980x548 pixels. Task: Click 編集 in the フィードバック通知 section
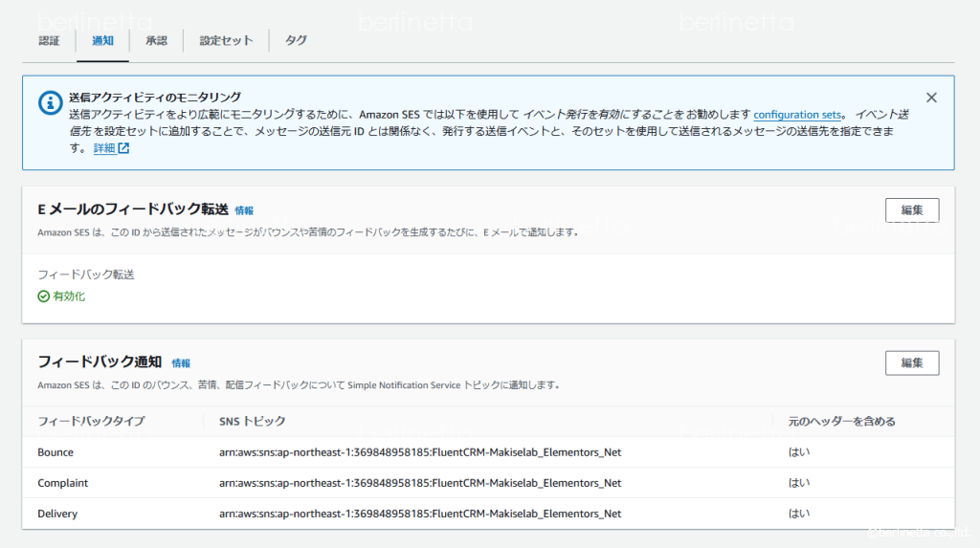911,363
